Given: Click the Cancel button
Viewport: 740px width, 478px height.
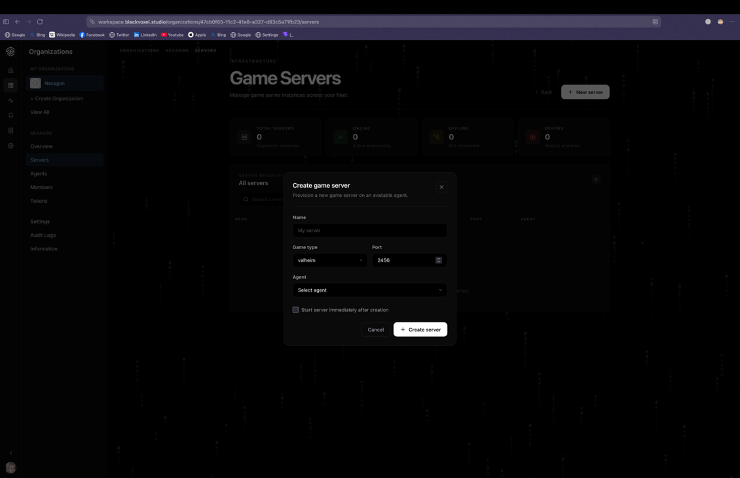Looking at the screenshot, I should coord(376,329).
